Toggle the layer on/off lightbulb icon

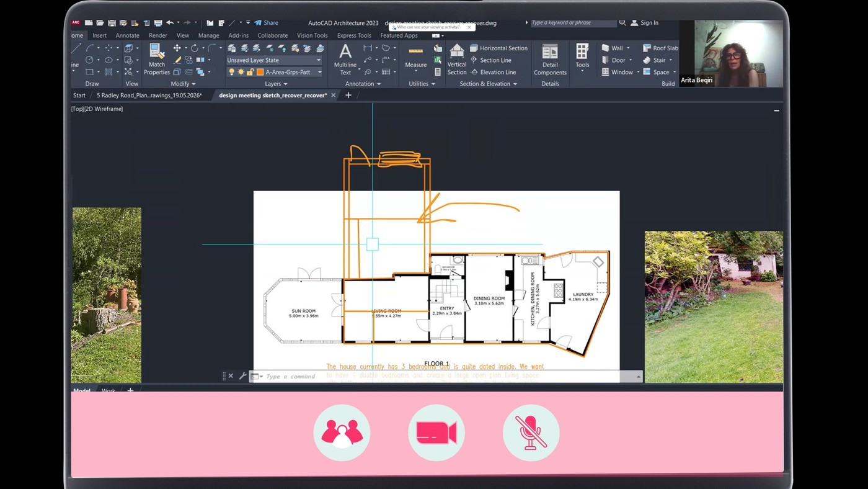point(231,72)
